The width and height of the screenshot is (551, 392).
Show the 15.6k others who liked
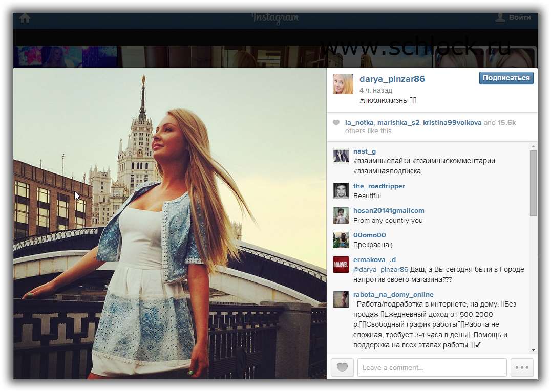[x=507, y=123]
